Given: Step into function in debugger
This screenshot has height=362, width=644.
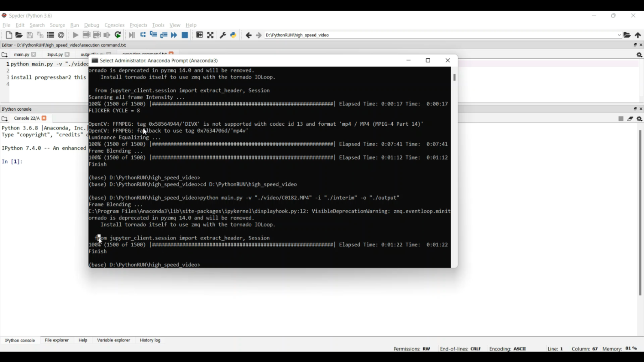Looking at the screenshot, I should (x=153, y=35).
